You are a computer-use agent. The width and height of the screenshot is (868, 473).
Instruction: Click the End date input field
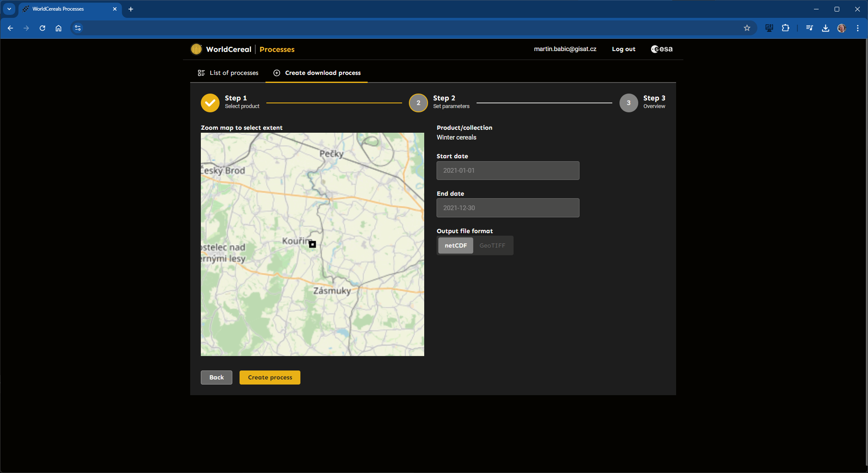coord(508,208)
